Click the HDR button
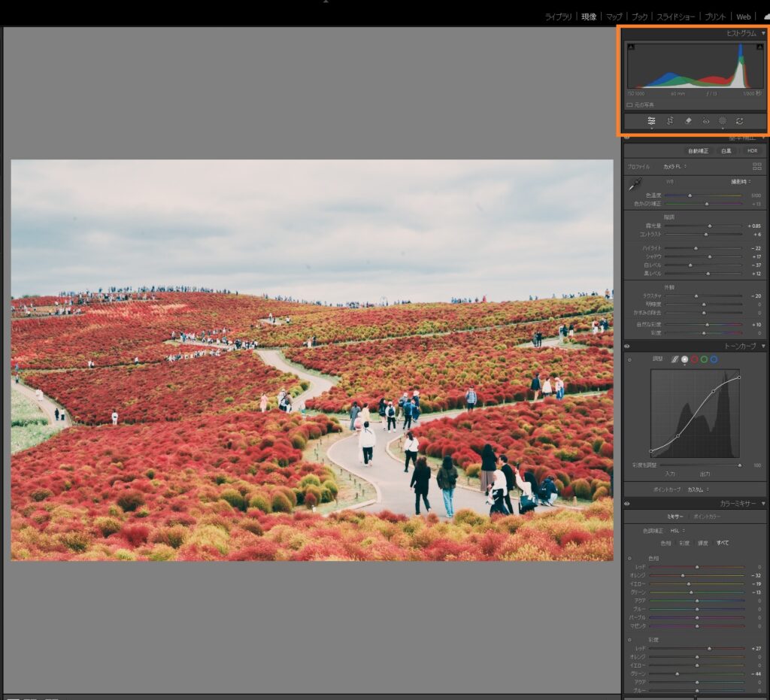The height and width of the screenshot is (700, 770). (x=751, y=150)
